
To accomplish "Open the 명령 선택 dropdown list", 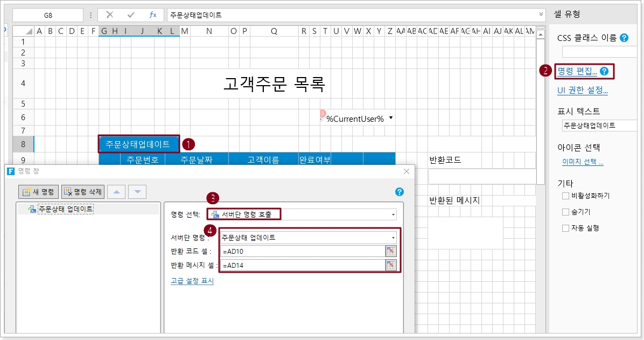I will 393,214.
